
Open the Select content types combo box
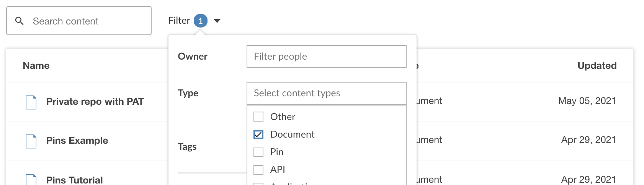click(x=326, y=93)
